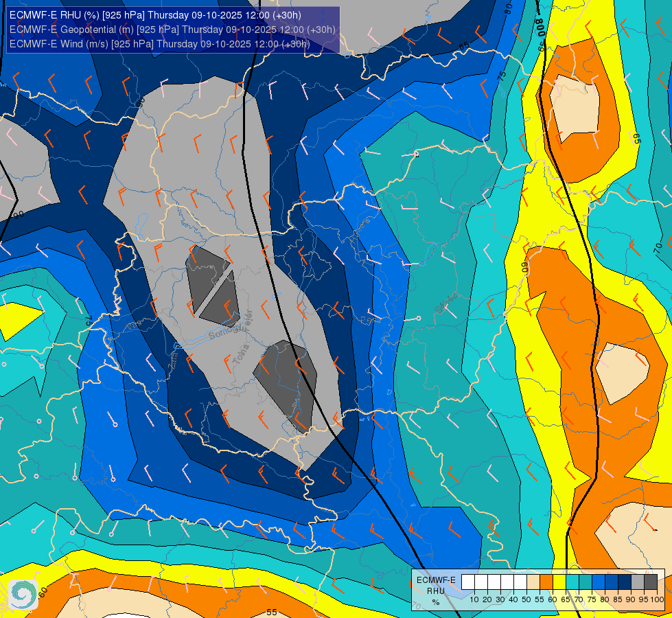Image resolution: width=672 pixels, height=618 pixels.
Task: Click the legend scale value '30'
Action: click(x=500, y=599)
